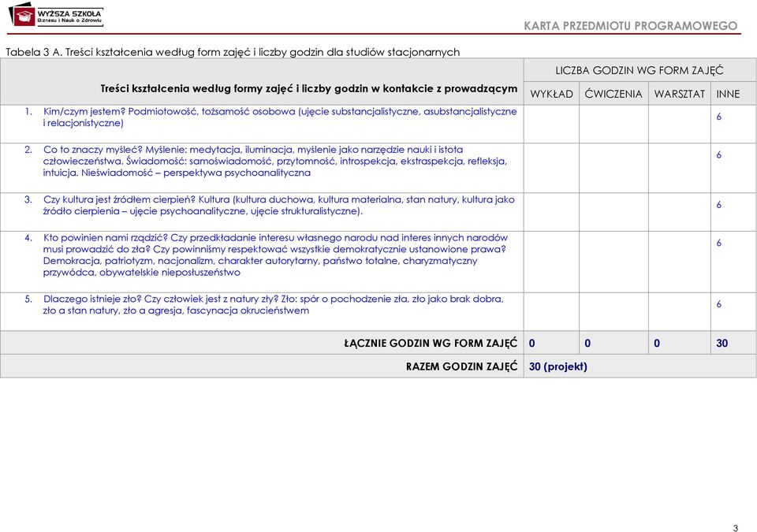
Task: Click the WYKŁAD column header
Action: (x=551, y=94)
